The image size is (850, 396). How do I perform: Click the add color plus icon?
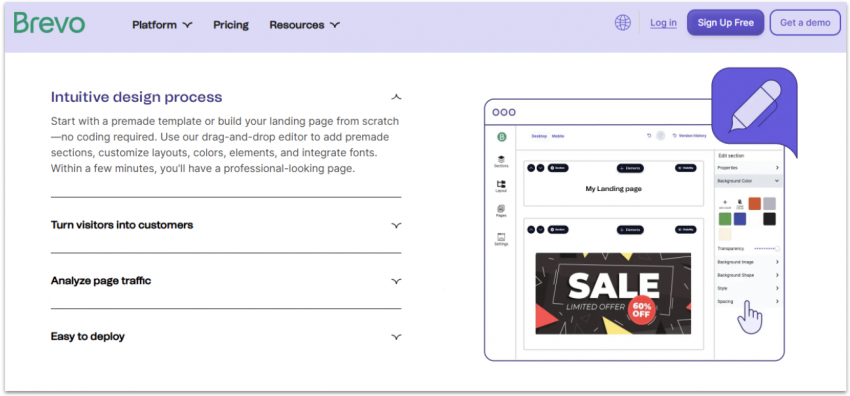(725, 204)
